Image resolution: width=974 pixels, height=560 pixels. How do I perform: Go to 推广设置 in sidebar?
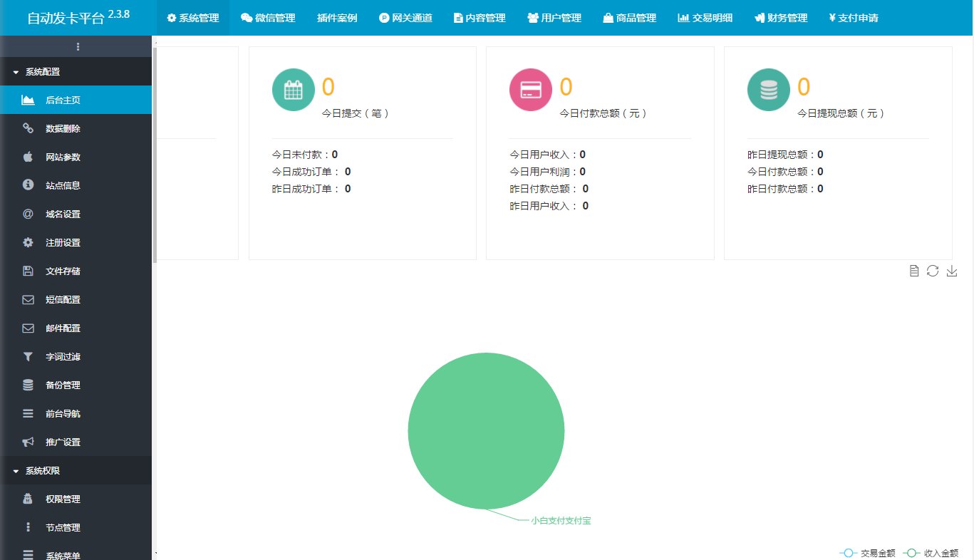pyautogui.click(x=76, y=442)
